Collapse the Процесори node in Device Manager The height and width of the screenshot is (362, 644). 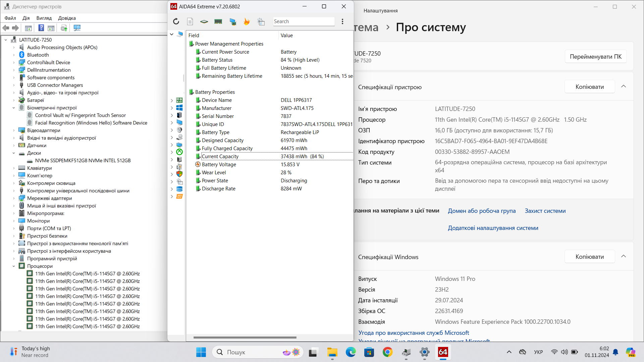(x=14, y=266)
